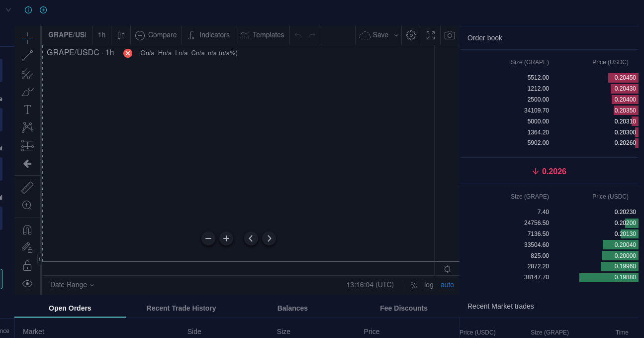Expand the Save dropdown arrow

click(396, 35)
